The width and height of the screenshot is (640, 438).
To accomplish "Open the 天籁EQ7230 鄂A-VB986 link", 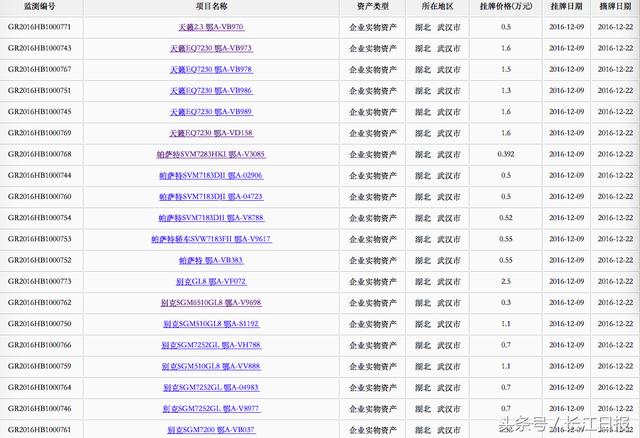I will point(211,91).
